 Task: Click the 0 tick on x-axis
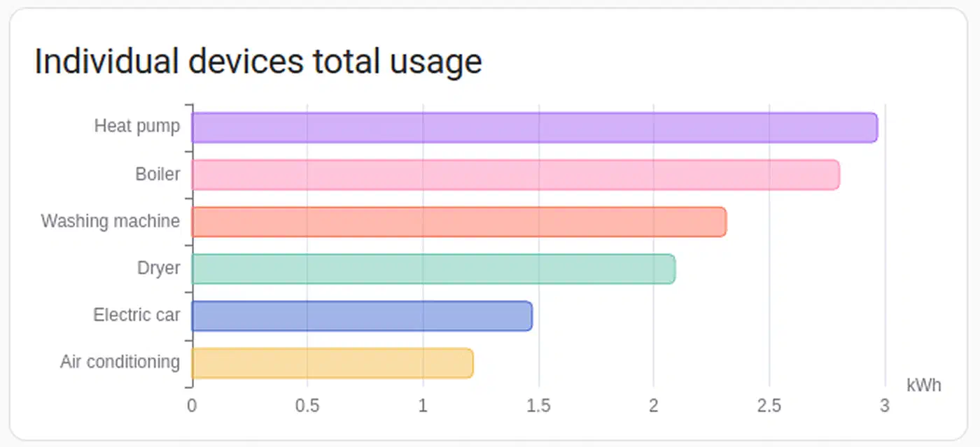pos(192,406)
